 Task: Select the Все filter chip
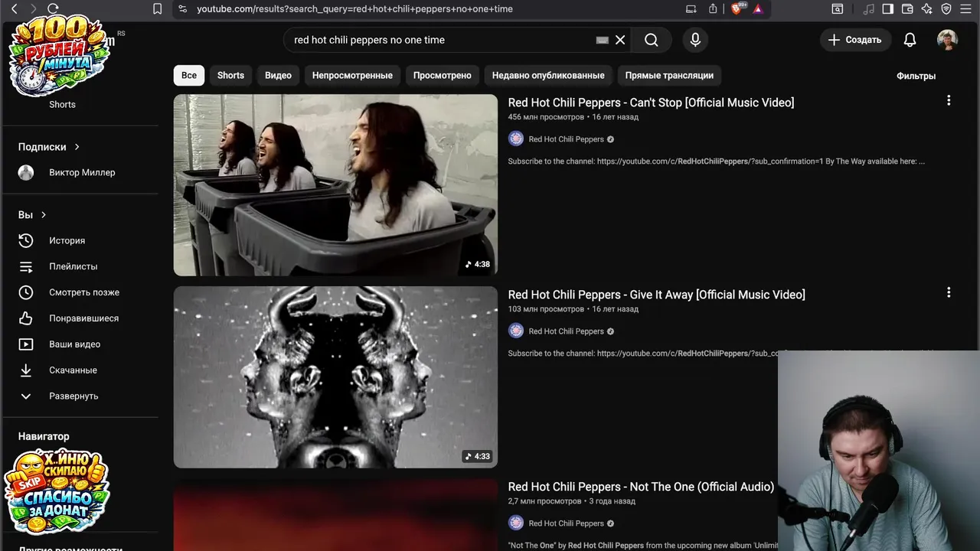click(x=189, y=75)
